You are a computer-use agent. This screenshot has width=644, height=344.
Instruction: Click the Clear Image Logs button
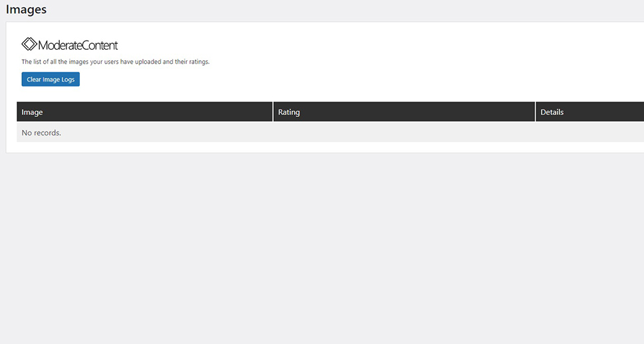coord(51,79)
